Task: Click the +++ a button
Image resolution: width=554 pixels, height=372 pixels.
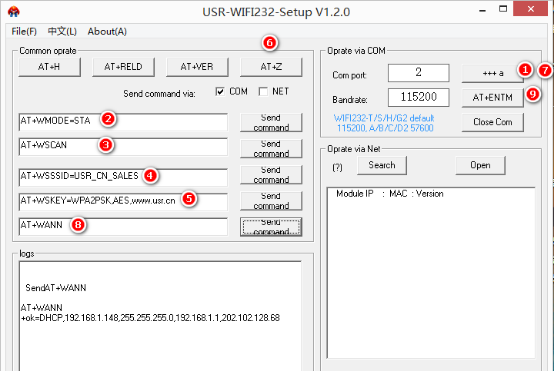Action: point(493,73)
